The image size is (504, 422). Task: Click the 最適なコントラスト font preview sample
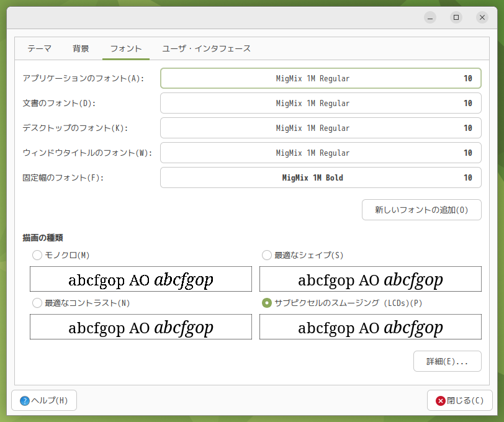[141, 327]
